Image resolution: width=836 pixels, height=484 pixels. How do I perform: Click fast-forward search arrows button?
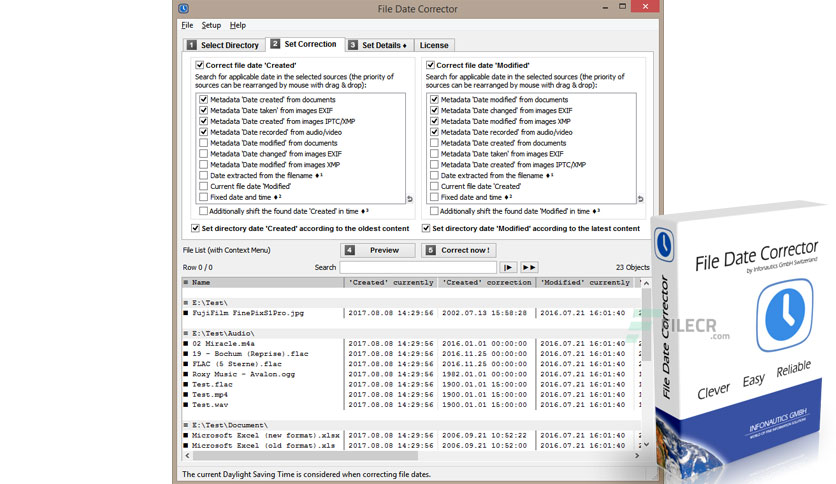(528, 267)
